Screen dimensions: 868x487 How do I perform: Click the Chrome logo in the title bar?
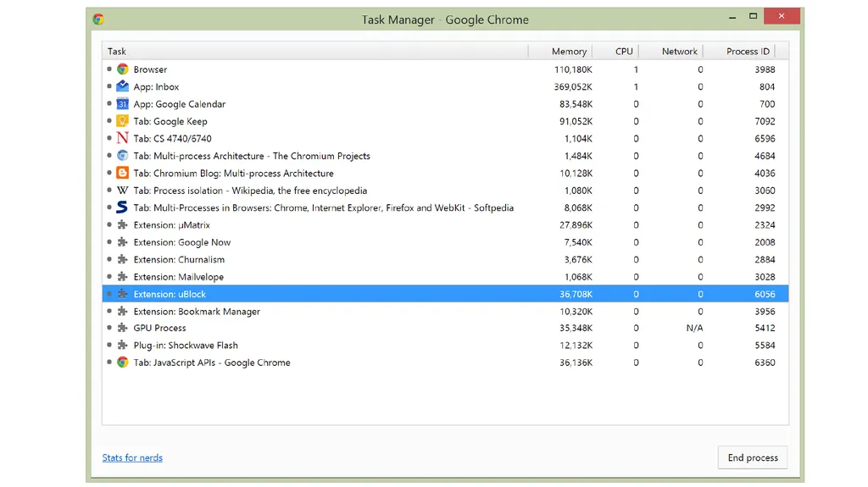click(98, 19)
